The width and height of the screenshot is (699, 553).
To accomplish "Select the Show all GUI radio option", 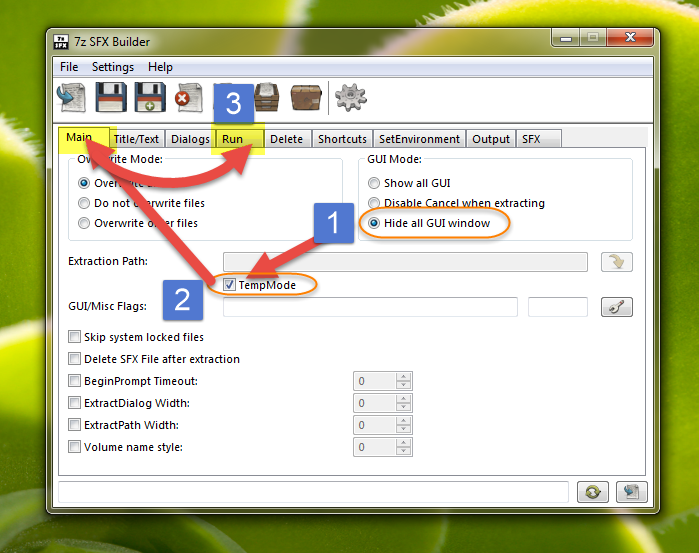I will coord(374,183).
